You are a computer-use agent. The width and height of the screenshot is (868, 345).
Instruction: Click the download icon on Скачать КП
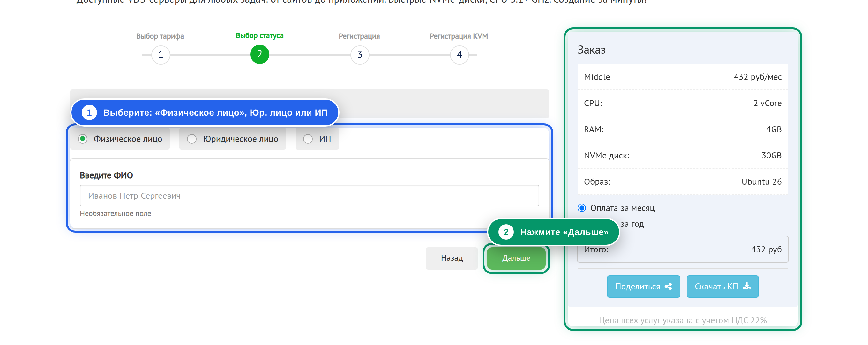(747, 286)
